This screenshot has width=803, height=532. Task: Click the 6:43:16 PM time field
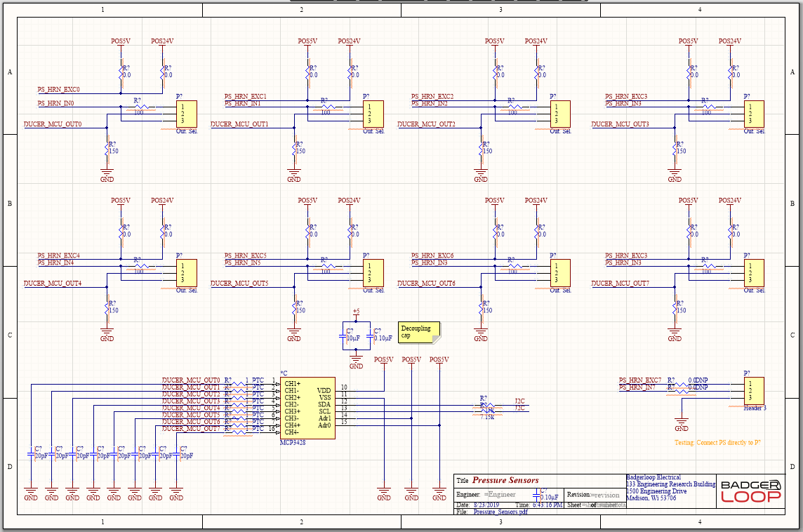[x=547, y=505]
